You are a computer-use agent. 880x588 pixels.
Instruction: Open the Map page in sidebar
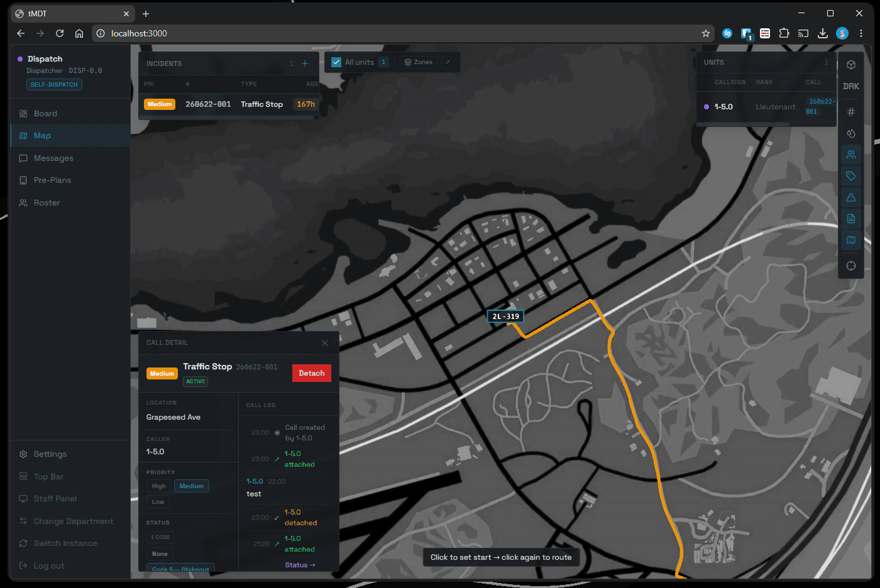click(70, 136)
